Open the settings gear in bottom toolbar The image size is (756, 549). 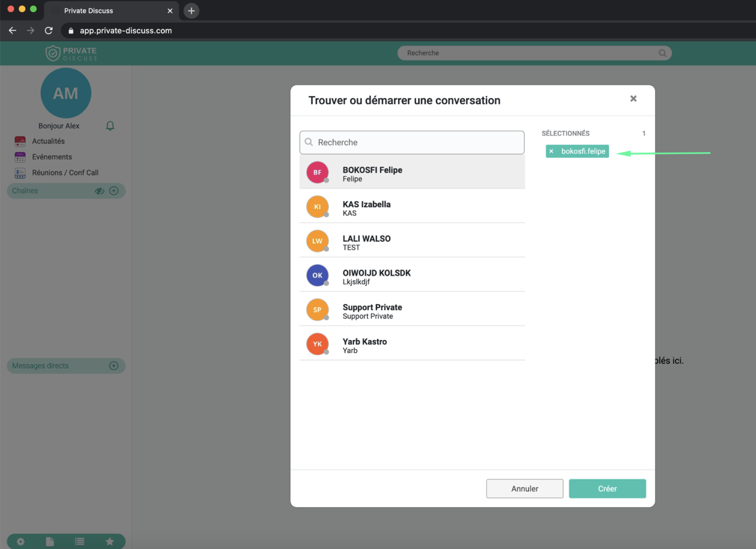pos(20,541)
